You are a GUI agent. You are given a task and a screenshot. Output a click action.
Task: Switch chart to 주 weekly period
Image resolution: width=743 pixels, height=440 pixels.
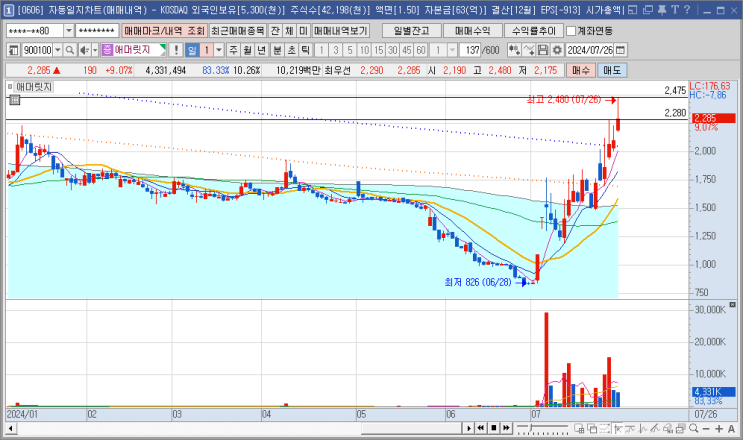(234, 50)
